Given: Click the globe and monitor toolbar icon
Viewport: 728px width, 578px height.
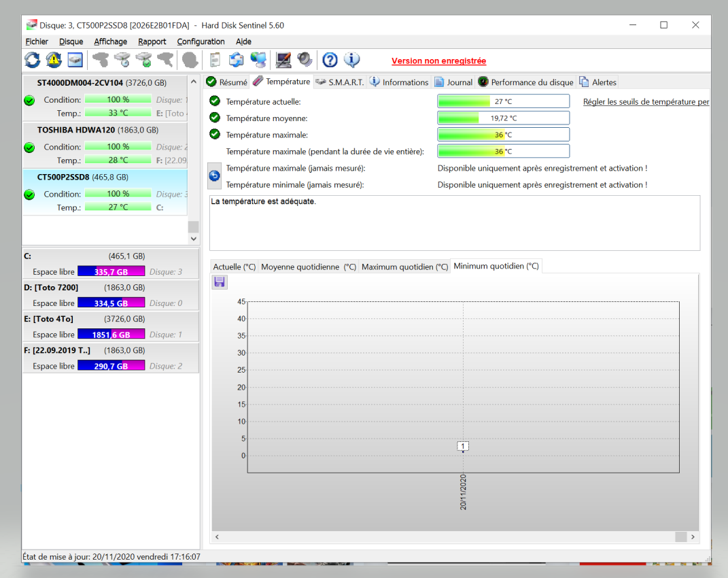Looking at the screenshot, I should point(258,60).
